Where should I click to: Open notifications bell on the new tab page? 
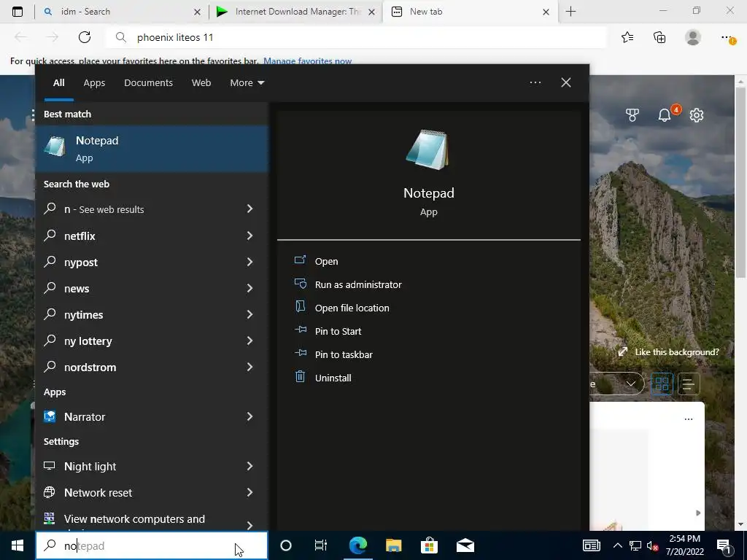(x=665, y=114)
